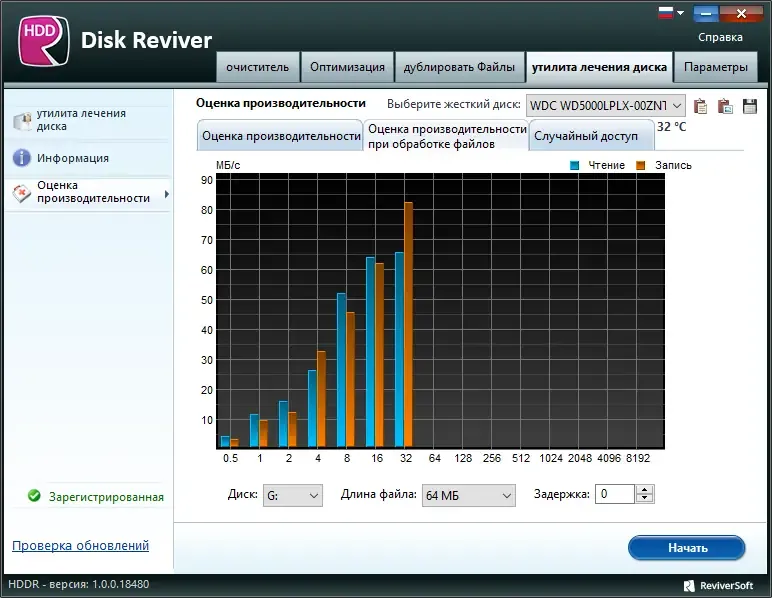The width and height of the screenshot is (772, 598).
Task: Increase the Задержка value with up arrow
Action: pos(644,489)
